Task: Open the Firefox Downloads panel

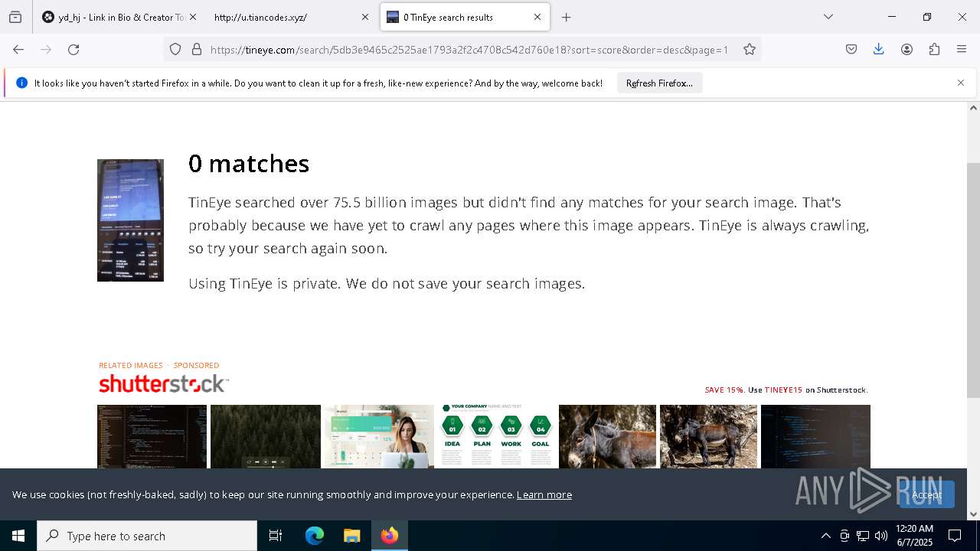Action: [x=879, y=49]
